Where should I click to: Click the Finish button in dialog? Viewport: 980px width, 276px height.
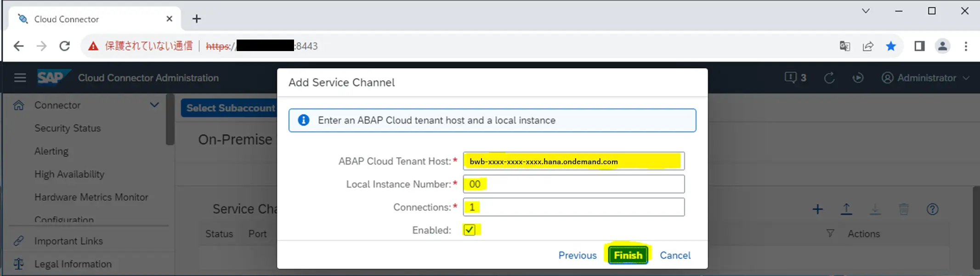pos(628,255)
